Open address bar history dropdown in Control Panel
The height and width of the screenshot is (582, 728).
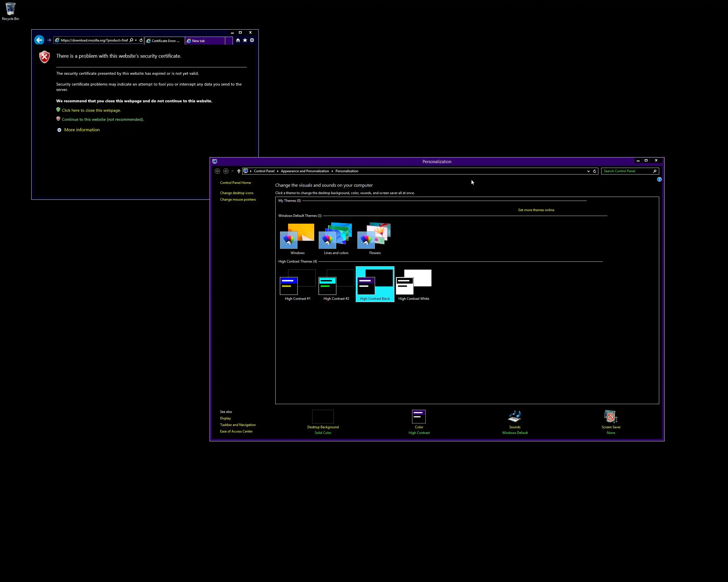588,171
